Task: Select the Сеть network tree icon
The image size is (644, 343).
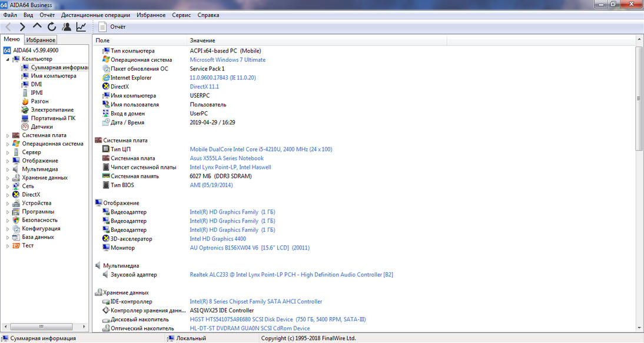Action: (16, 186)
